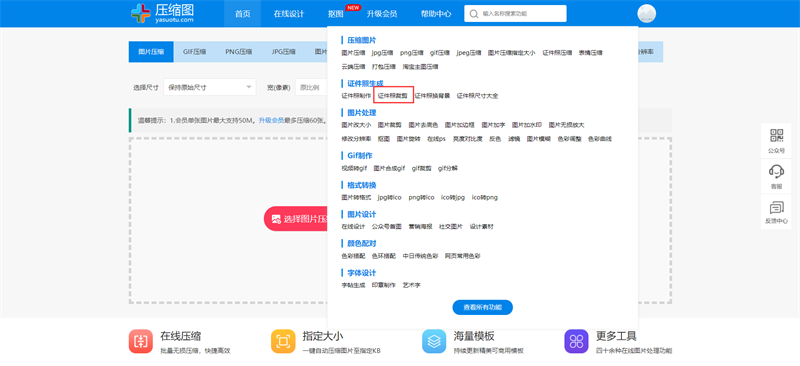
Task: Open jpeg压缩 link in the dropdown panel
Action: pyautogui.click(x=469, y=53)
